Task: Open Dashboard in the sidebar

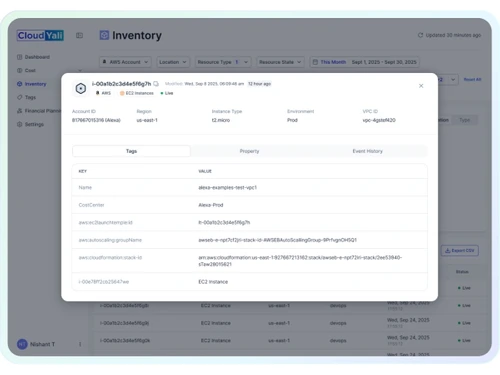Action: click(37, 57)
